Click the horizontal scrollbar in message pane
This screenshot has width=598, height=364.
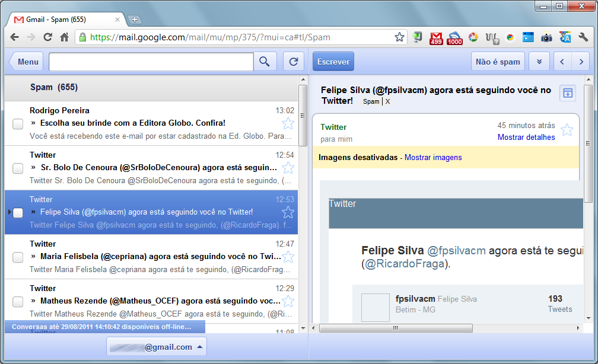[396, 328]
